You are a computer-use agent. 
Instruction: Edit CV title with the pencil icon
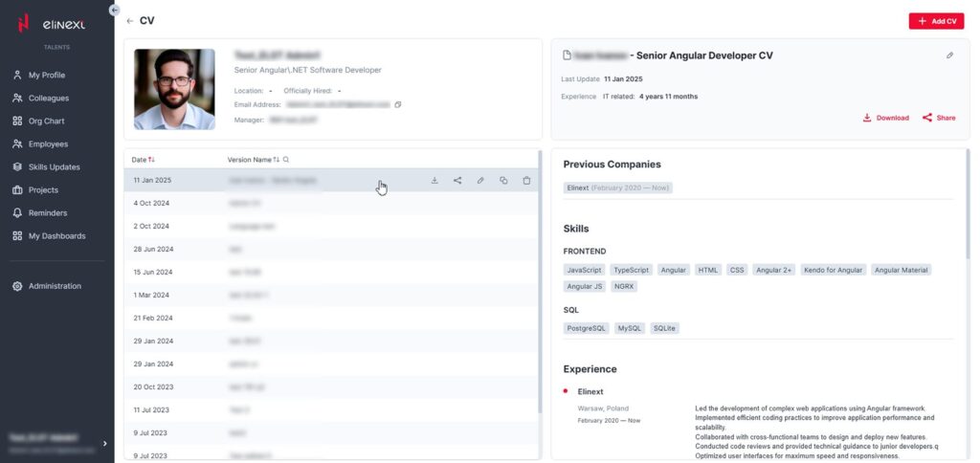coord(950,55)
